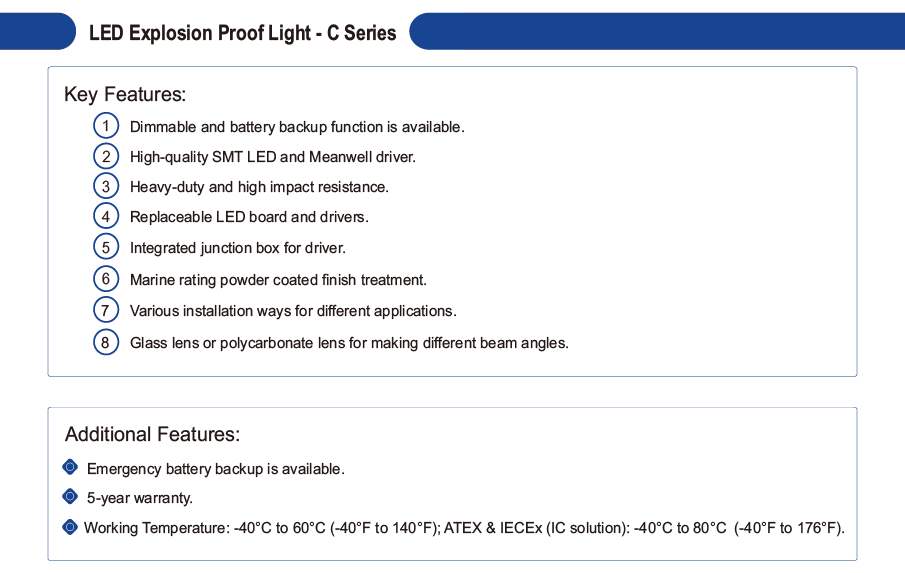Click the Additional Features heading
The height and width of the screenshot is (573, 905).
(x=152, y=434)
